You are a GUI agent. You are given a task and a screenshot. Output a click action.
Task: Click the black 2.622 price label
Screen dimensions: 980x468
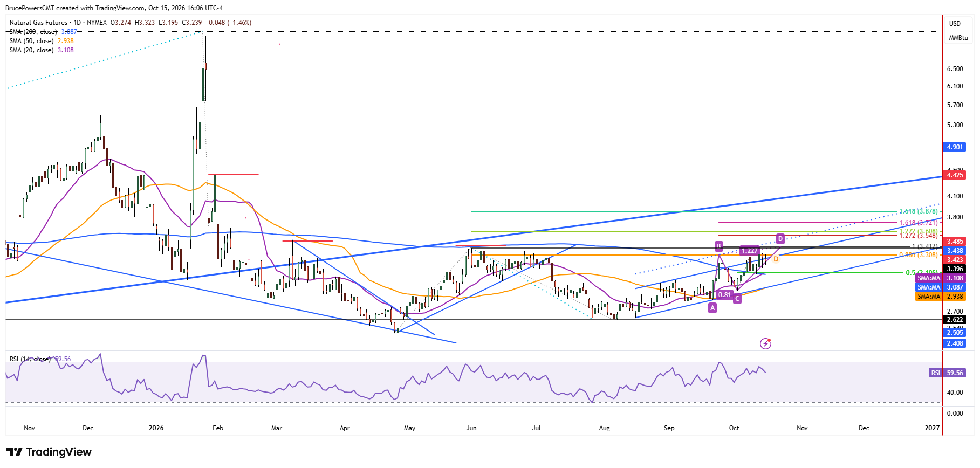tap(954, 320)
